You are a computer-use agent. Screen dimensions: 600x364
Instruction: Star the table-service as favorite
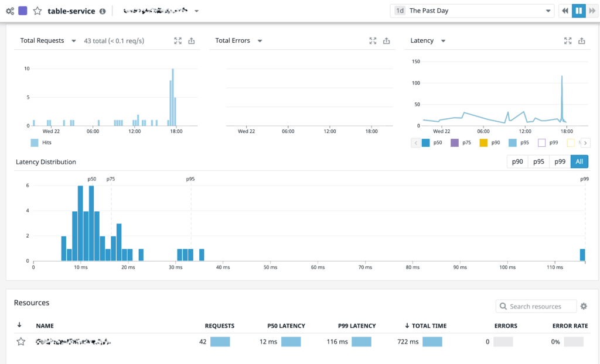pos(37,11)
